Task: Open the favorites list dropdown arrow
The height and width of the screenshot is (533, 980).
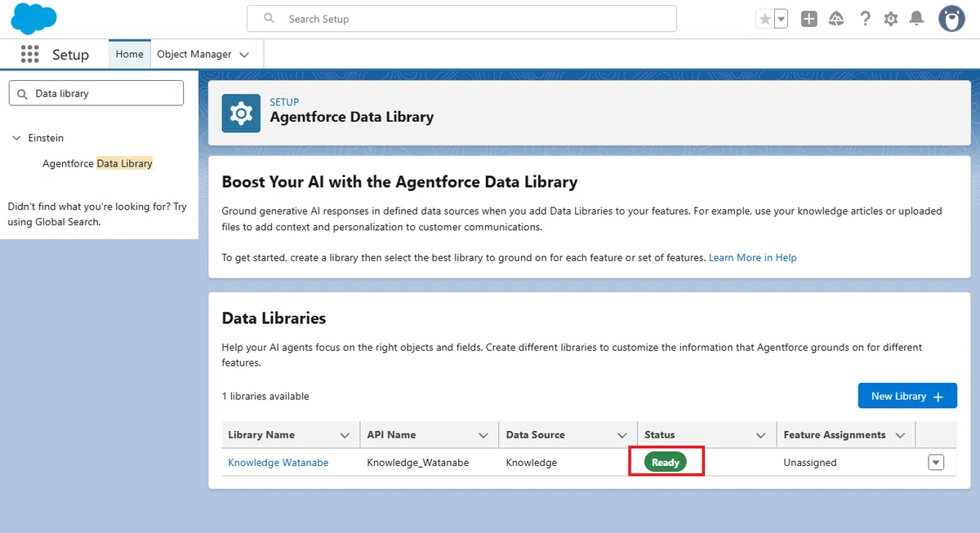Action: coord(781,19)
